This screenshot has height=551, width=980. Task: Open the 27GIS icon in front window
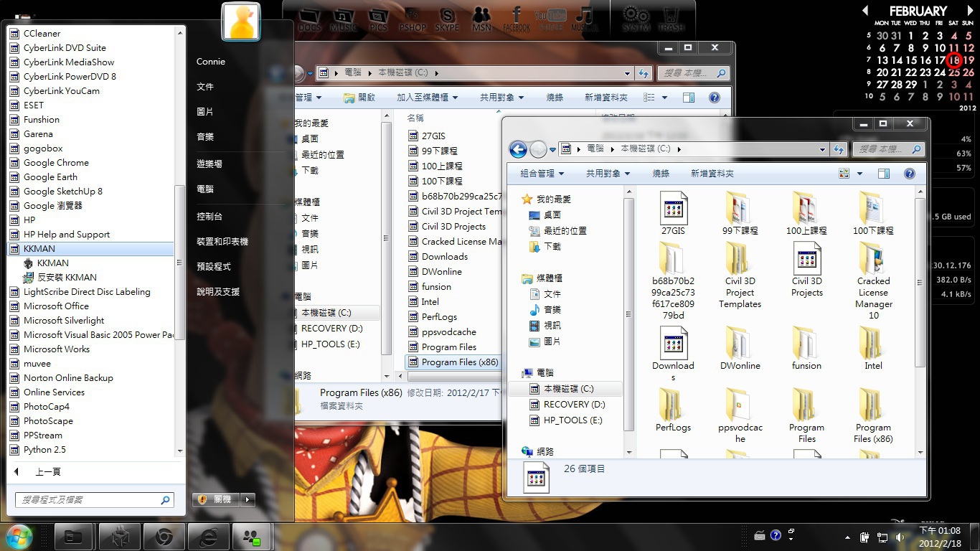(673, 214)
